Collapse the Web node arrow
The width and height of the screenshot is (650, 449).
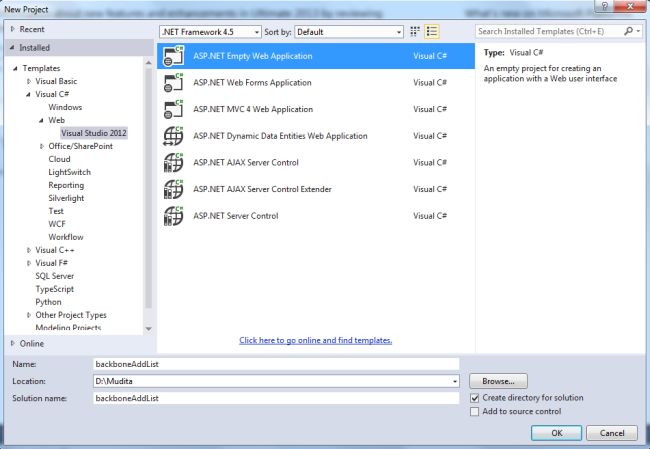pos(41,120)
